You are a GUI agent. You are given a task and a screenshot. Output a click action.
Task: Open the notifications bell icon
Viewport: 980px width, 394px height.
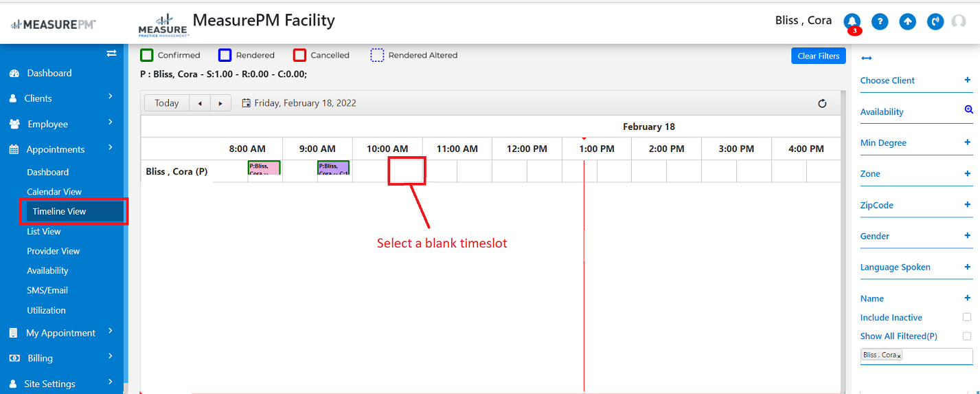852,21
